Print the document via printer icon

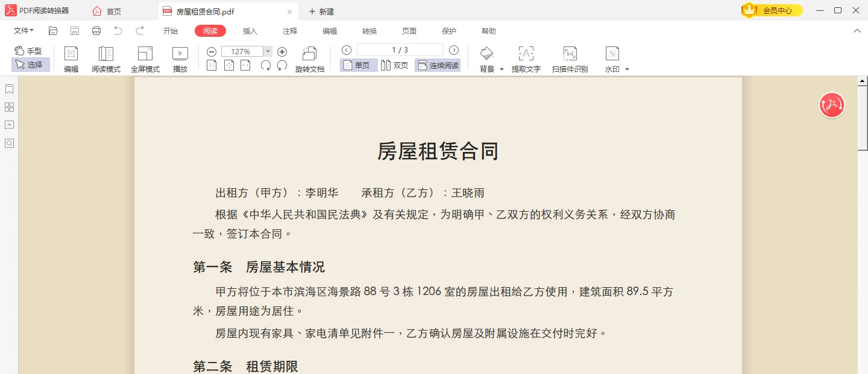coord(96,31)
